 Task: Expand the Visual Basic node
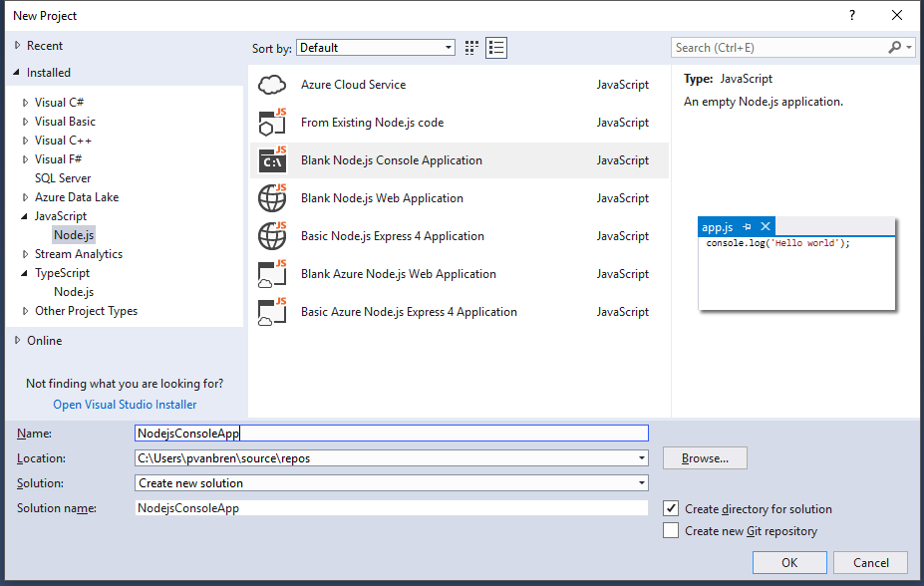tap(25, 122)
